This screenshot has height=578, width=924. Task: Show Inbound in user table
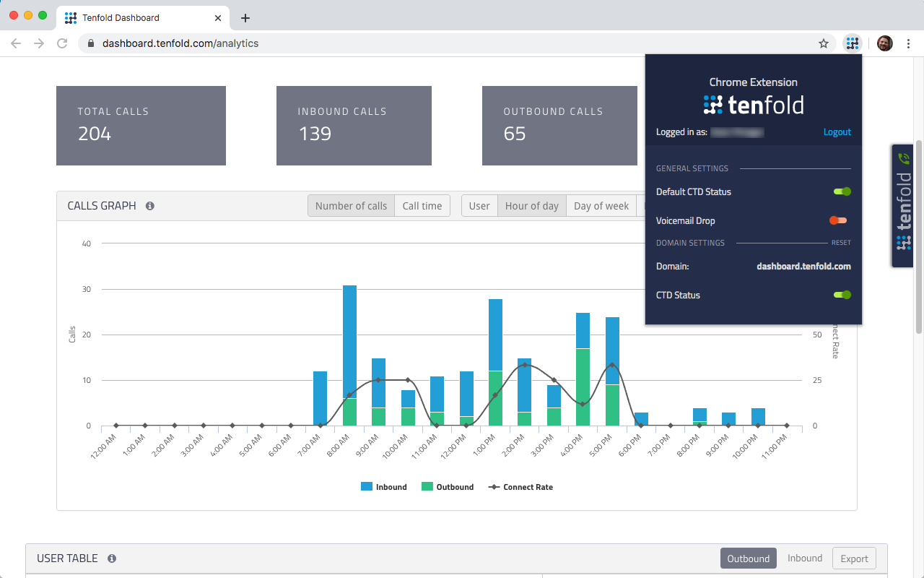804,558
